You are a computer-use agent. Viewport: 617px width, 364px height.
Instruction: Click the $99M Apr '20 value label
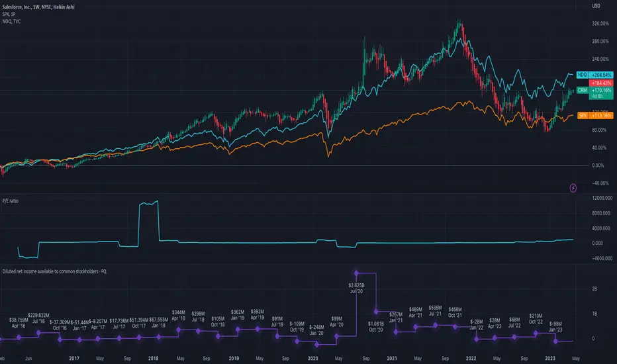pos(336,322)
